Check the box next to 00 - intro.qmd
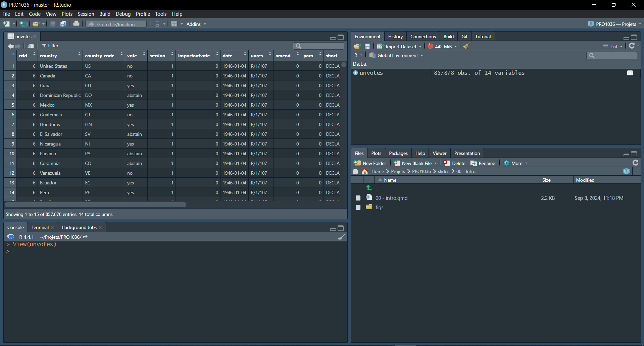Screen dimensions: 644x346 coord(358,198)
